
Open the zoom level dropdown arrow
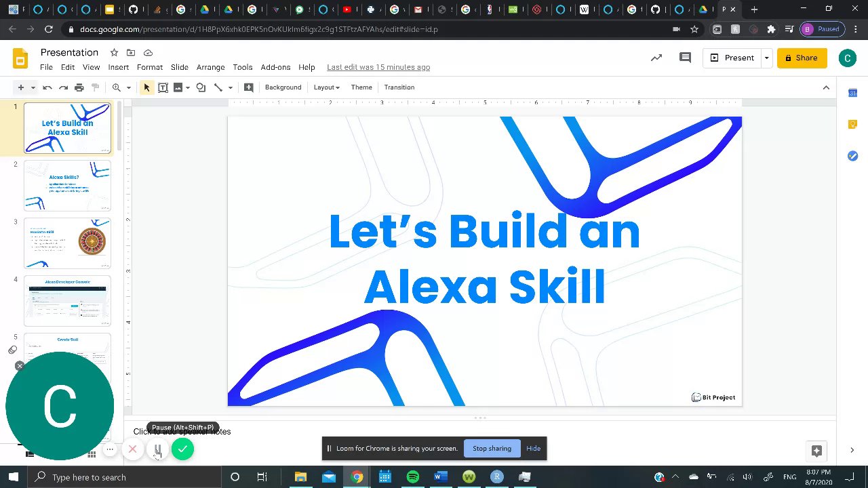128,87
